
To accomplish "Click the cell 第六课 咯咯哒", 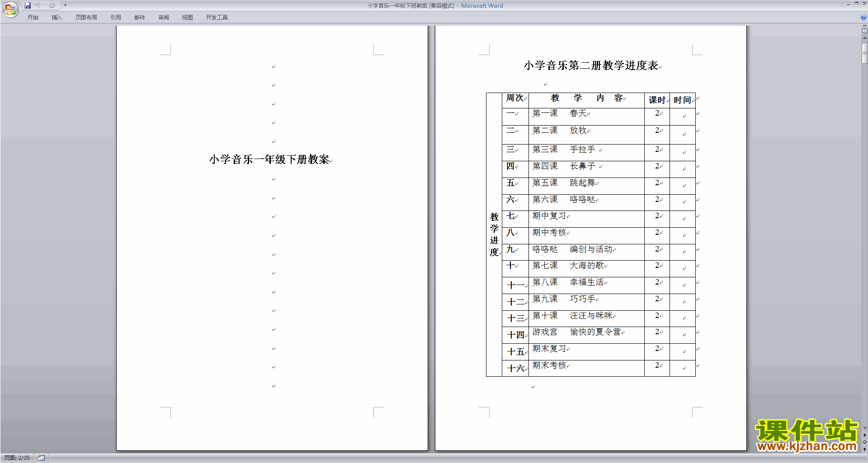I will click(587, 202).
